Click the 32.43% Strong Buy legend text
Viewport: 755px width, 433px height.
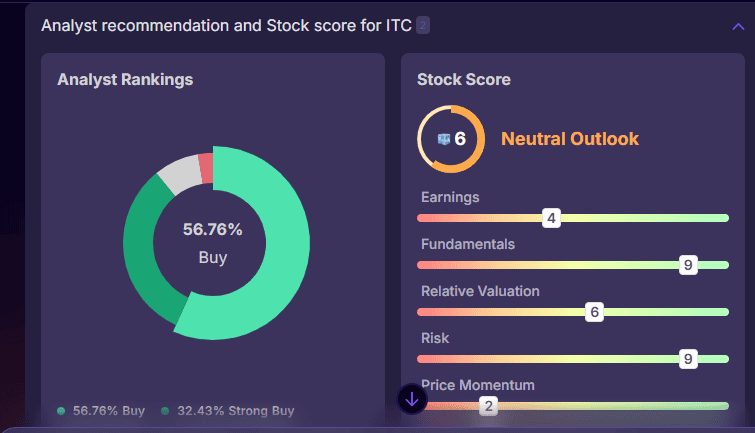pyautogui.click(x=235, y=411)
